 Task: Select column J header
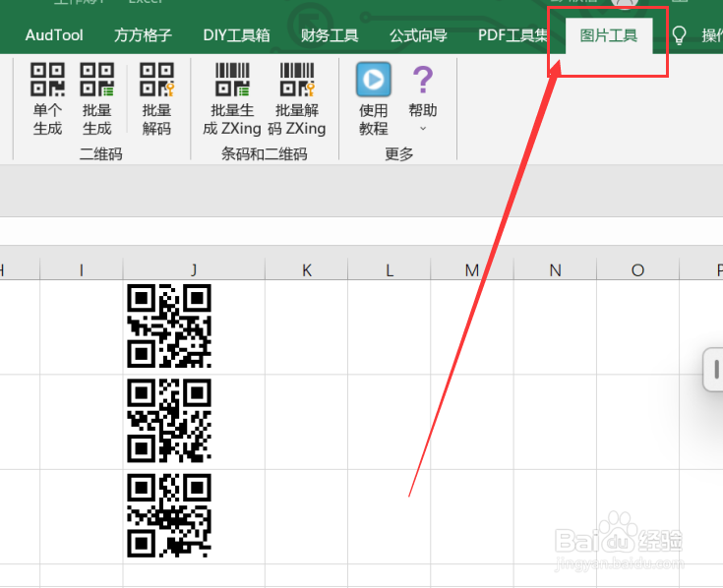pyautogui.click(x=194, y=269)
